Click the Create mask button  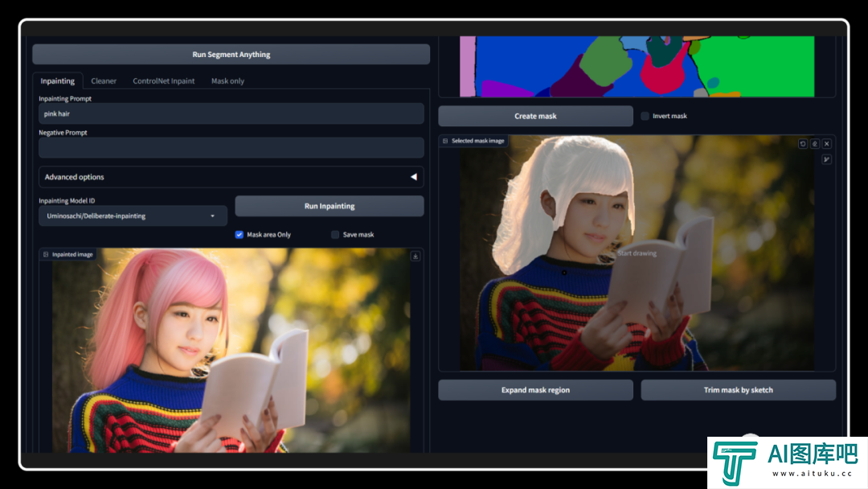point(535,117)
